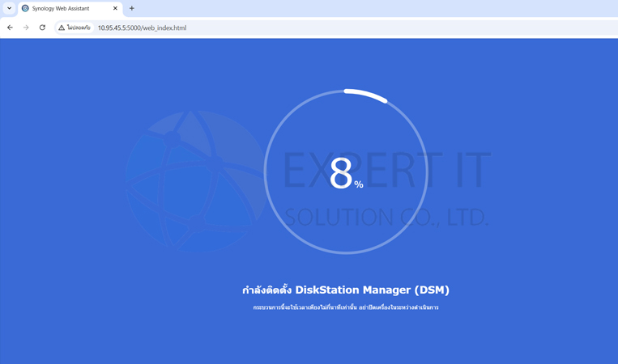Focus the address bar URL 10.95.45.5:5000
This screenshot has height=364, width=618.
[142, 28]
